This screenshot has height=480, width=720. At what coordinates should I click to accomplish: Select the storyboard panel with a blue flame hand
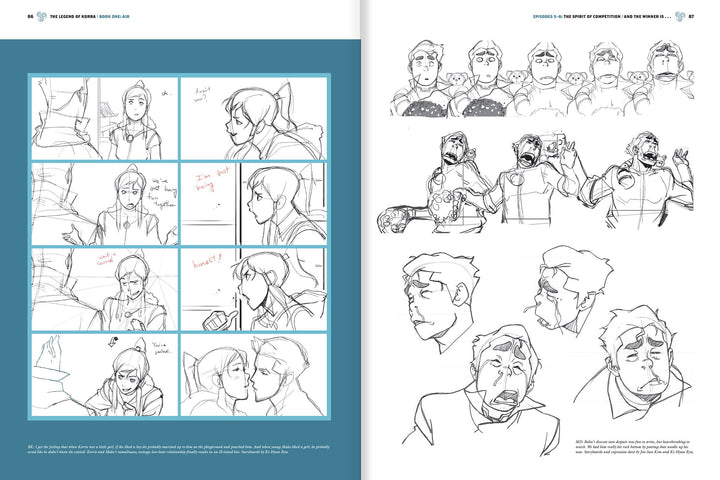click(x=105, y=375)
